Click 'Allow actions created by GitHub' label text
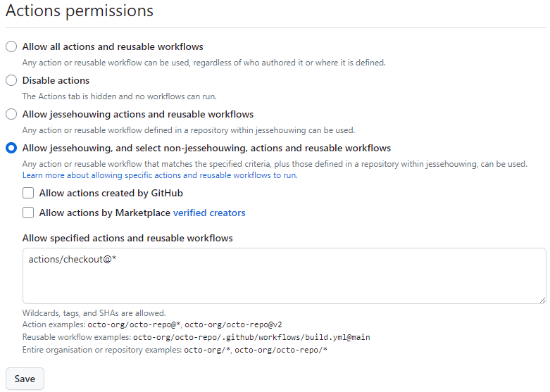The width and height of the screenshot is (550, 392). click(x=111, y=193)
